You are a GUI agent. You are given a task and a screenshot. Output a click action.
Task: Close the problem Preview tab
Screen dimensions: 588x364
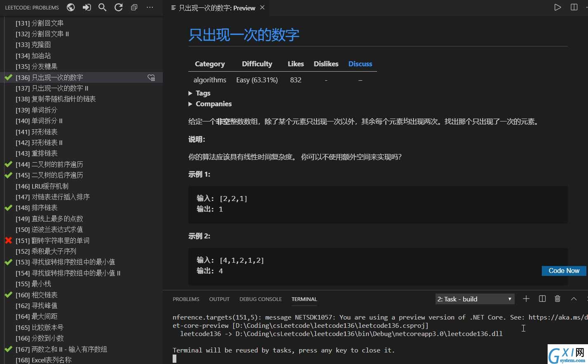pos(262,7)
